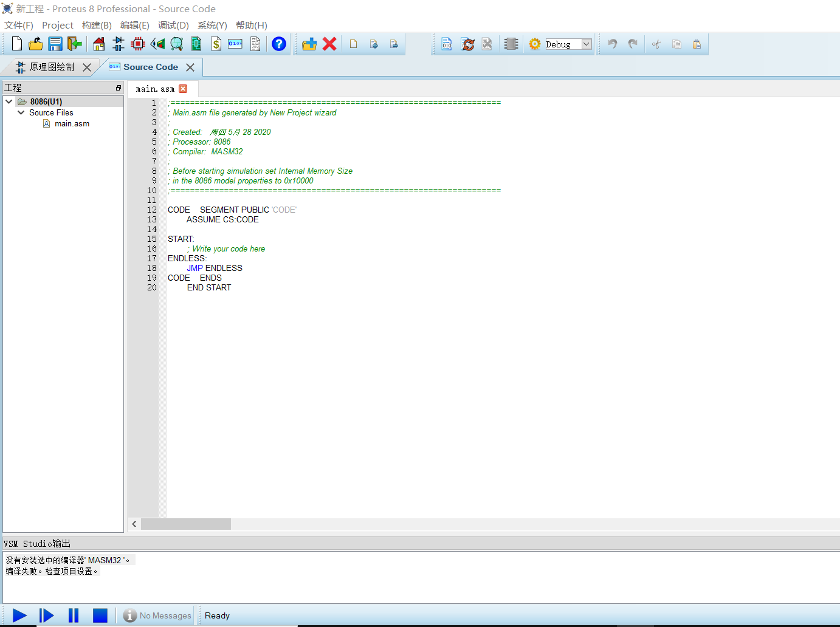Viewport: 840px width, 627px height.
Task: Click line number 15 in the gutter
Action: [x=151, y=239]
